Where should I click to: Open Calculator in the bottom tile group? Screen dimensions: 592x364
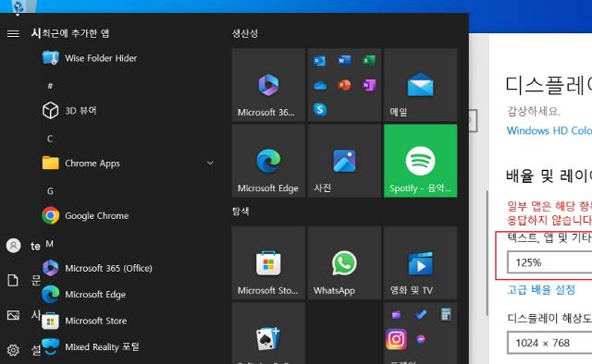[x=446, y=314]
